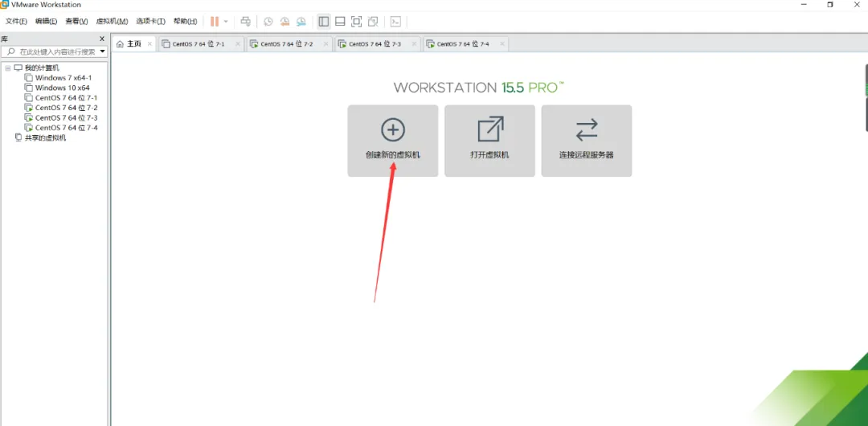Click the pause virtual machine toolbar icon
The height and width of the screenshot is (426, 868).
215,22
